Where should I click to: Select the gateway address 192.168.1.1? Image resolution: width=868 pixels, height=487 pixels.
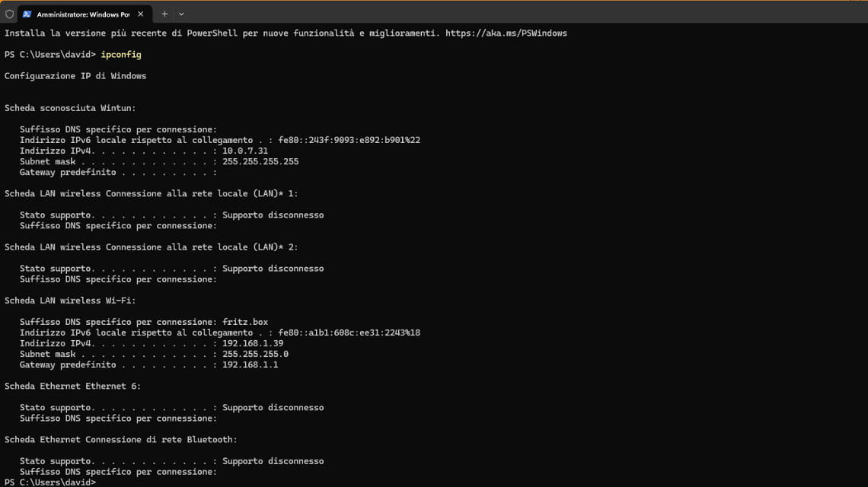point(250,364)
